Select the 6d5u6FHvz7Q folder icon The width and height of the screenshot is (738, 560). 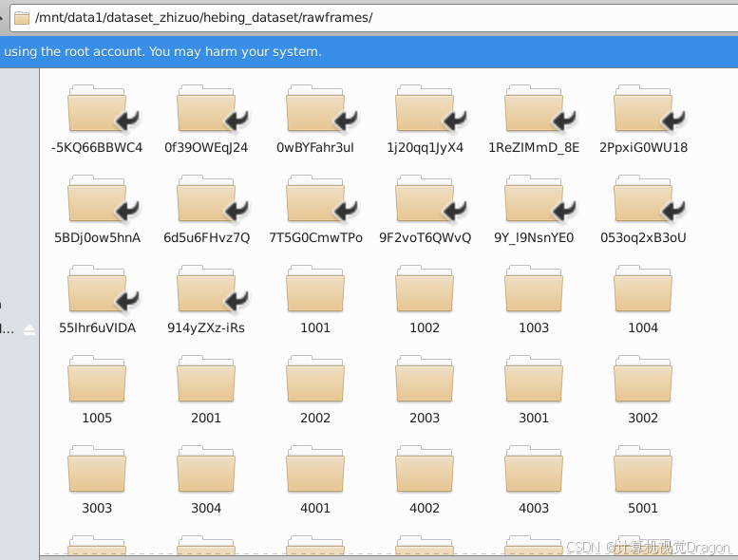(x=206, y=198)
